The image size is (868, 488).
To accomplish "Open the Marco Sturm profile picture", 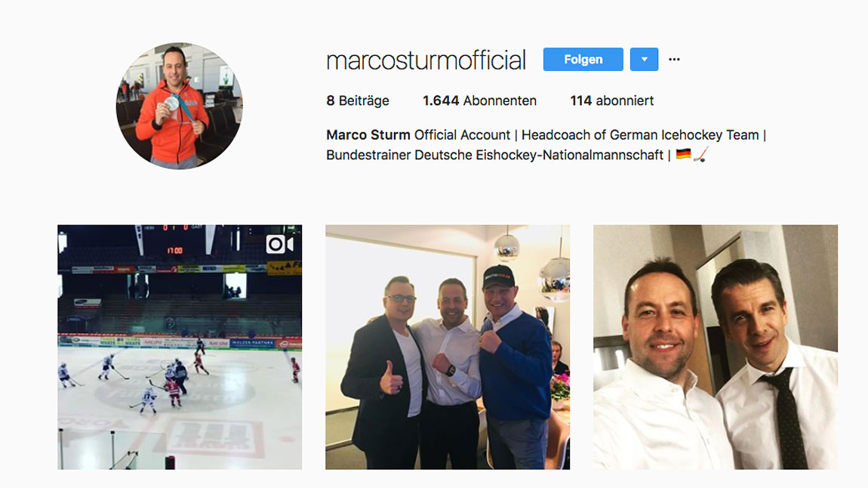I will (179, 106).
